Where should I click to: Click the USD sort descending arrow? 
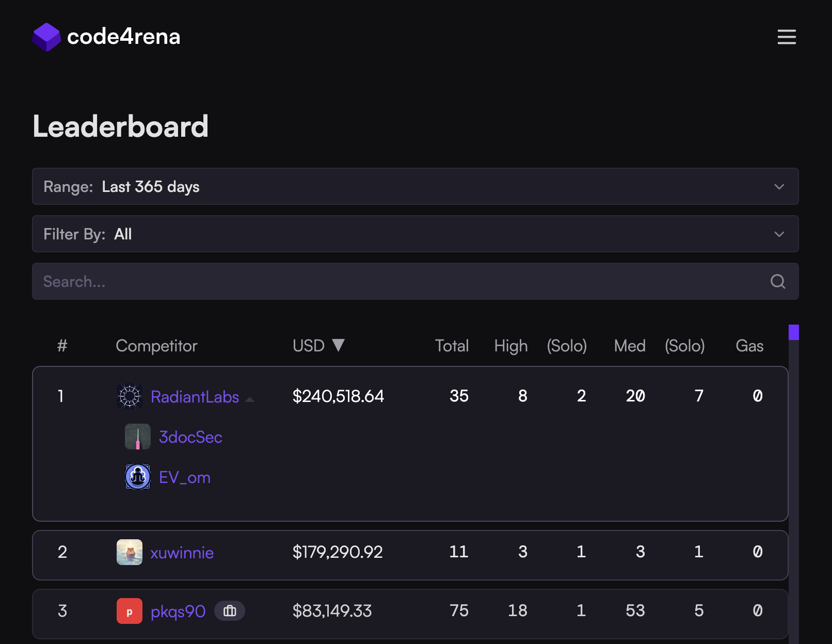click(x=338, y=345)
